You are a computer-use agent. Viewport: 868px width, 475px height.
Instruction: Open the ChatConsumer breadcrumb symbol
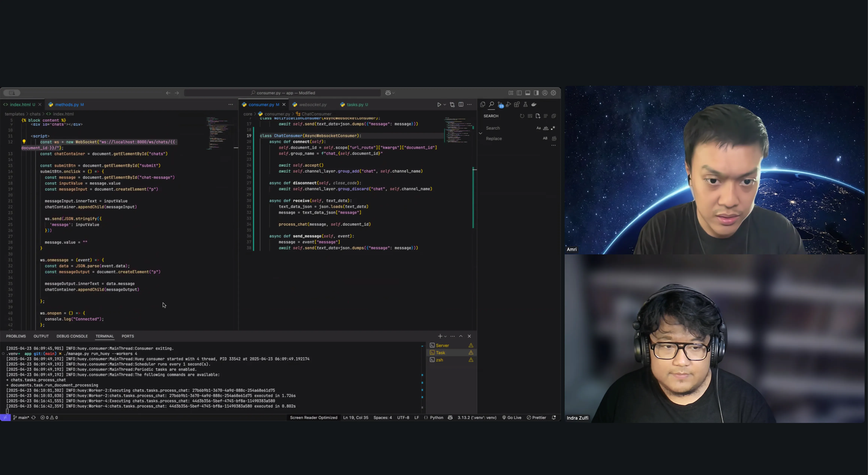tap(314, 114)
